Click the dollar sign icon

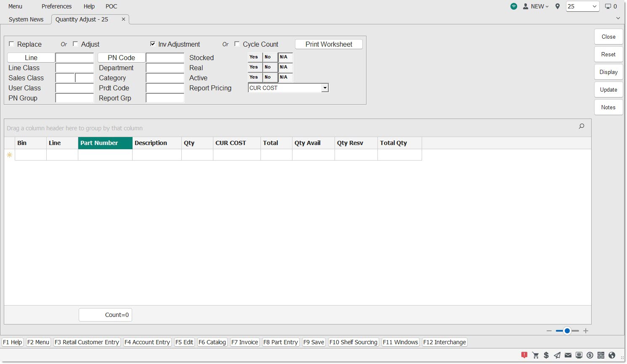(x=546, y=355)
